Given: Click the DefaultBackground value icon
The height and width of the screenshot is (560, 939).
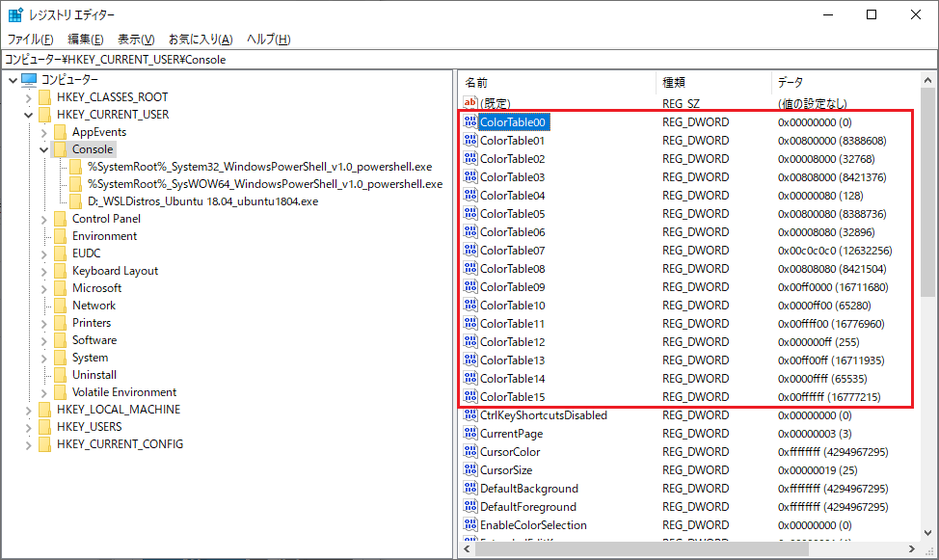Looking at the screenshot, I should (470, 489).
